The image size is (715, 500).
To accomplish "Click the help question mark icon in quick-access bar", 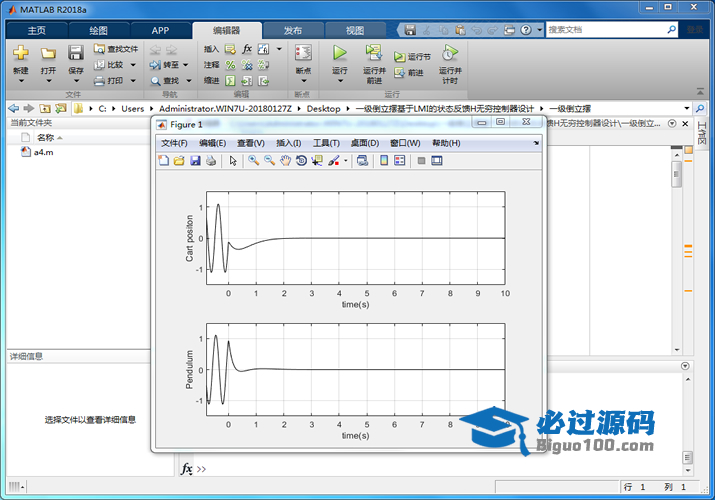I will click(x=526, y=30).
